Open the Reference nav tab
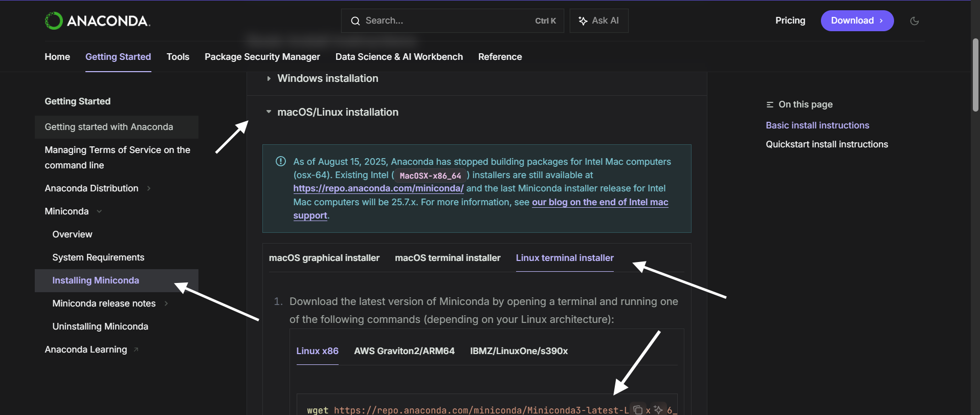This screenshot has height=415, width=980. coord(500,57)
